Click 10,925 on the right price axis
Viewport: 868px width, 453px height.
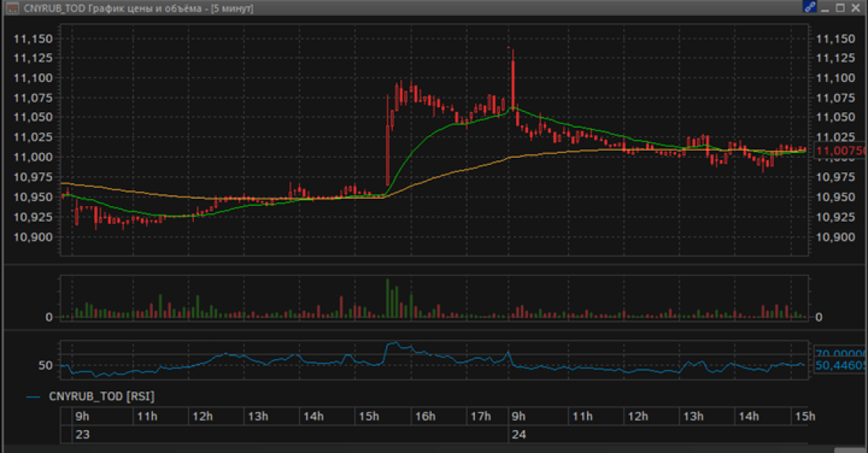coord(836,217)
